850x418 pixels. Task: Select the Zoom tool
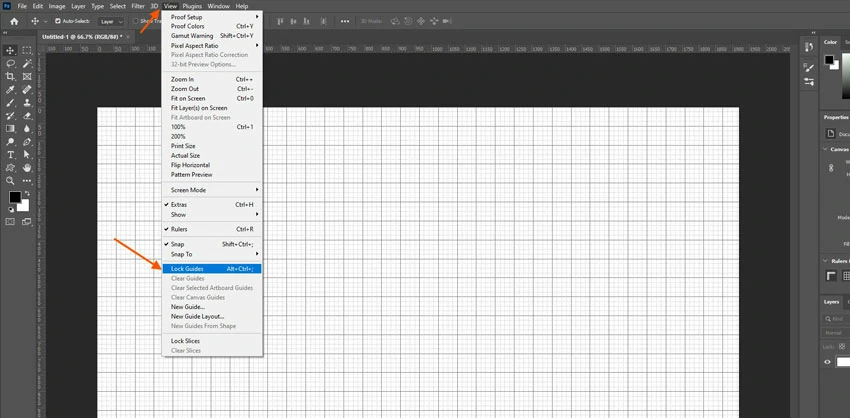click(11, 181)
